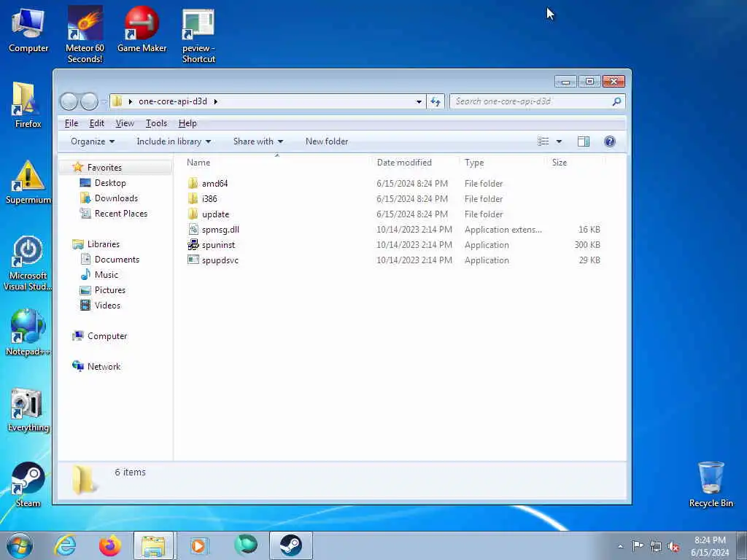The width and height of the screenshot is (747, 560).
Task: Open Downloads in navigation pane
Action: [116, 198]
